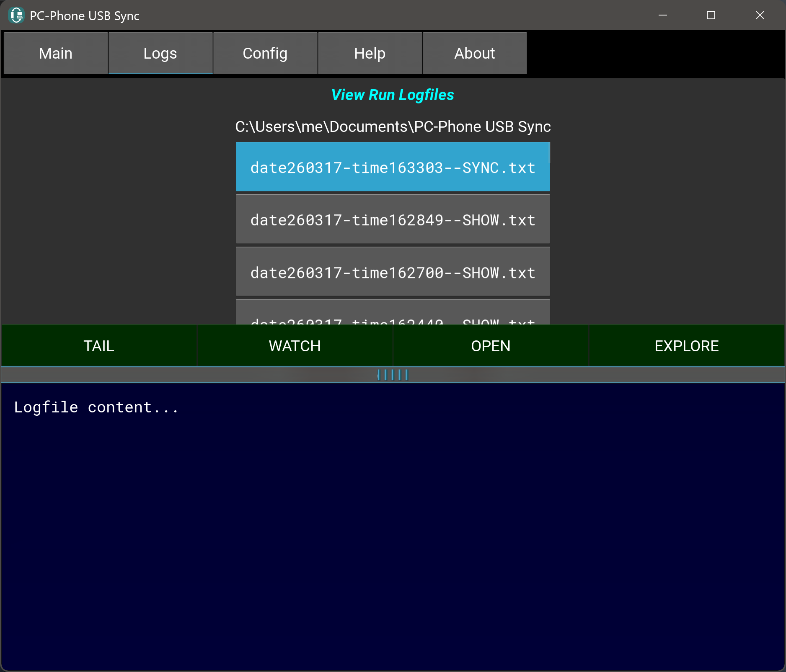Screen dimensions: 786x672
Task: Grab the striped splitter handle
Action: 393,375
